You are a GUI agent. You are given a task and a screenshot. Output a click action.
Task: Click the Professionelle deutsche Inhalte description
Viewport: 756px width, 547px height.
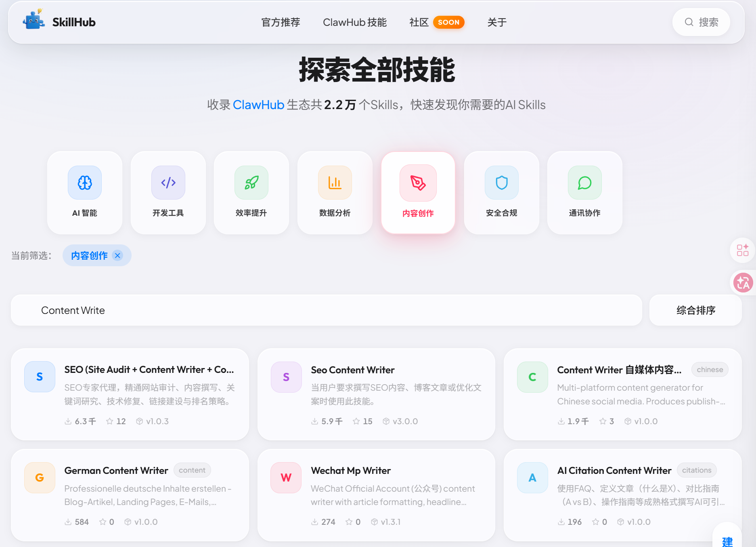pyautogui.click(x=148, y=495)
